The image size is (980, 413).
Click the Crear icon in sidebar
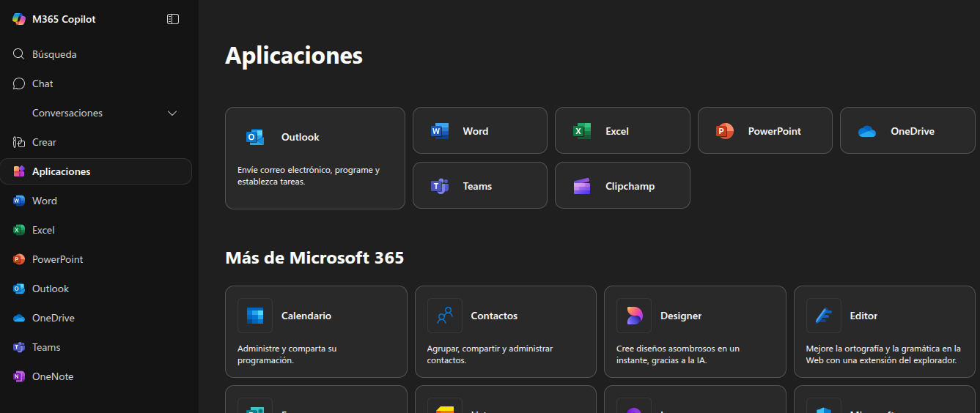pos(19,142)
